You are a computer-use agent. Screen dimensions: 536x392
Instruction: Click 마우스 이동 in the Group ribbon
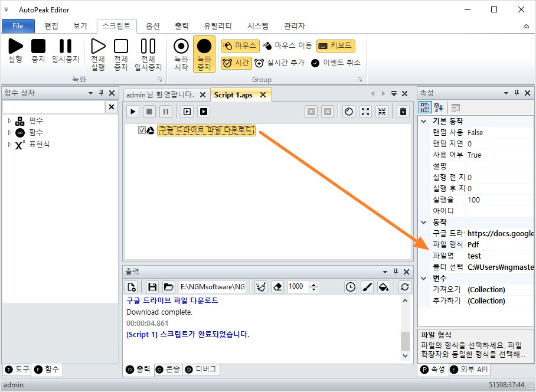tap(287, 45)
